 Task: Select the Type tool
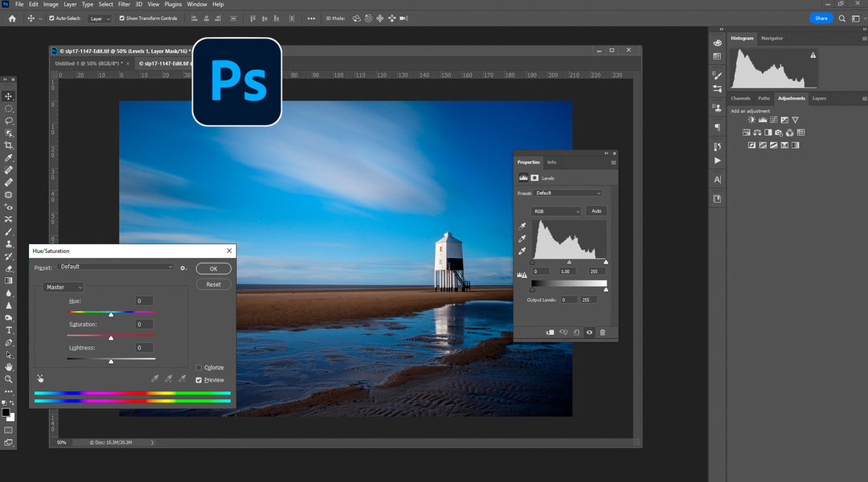(x=9, y=330)
